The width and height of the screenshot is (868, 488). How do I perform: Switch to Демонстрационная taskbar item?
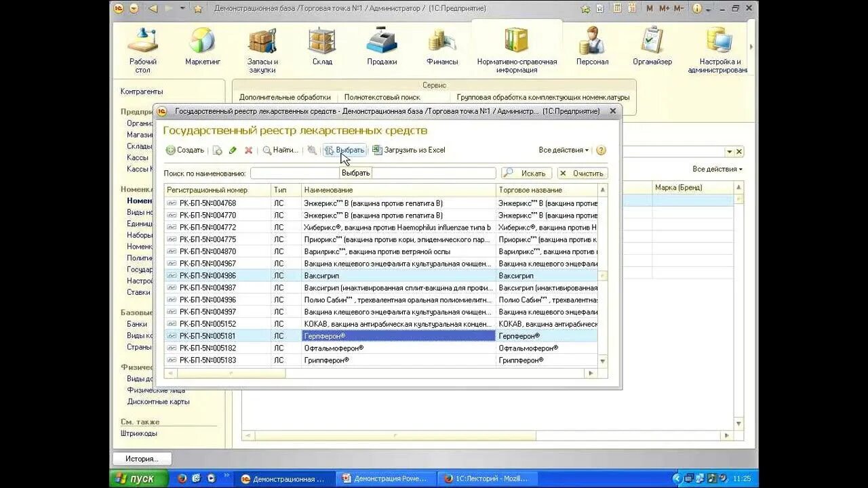pyautogui.click(x=285, y=479)
